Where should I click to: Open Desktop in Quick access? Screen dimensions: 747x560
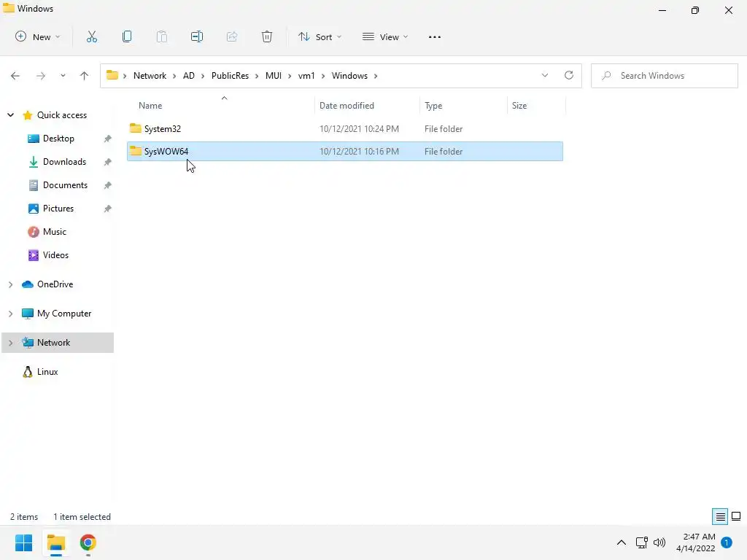pos(58,139)
